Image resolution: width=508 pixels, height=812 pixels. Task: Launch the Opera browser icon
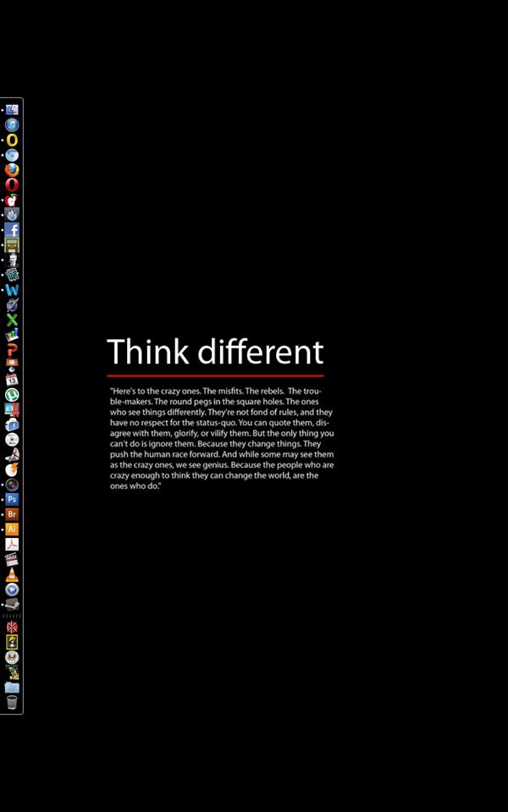click(12, 185)
